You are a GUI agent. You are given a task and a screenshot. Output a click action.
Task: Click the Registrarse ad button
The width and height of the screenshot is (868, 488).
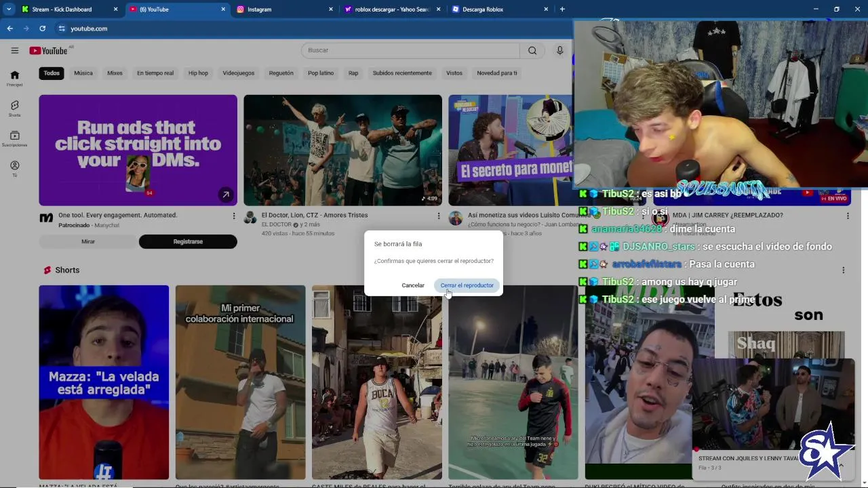click(188, 241)
